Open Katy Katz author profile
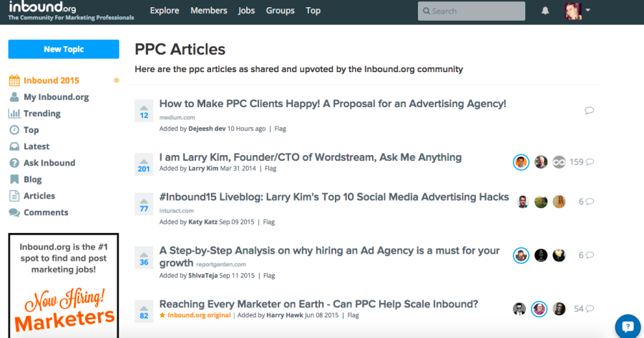 point(203,222)
